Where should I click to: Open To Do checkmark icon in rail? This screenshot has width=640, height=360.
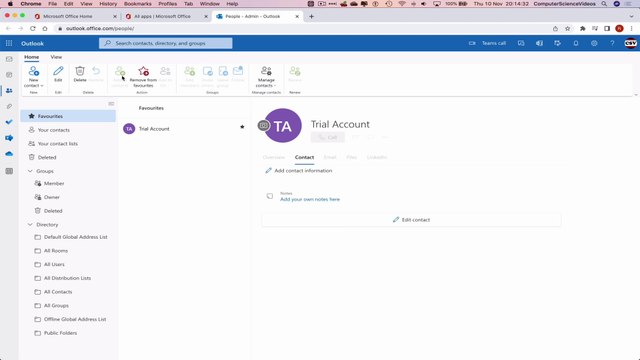[9, 122]
